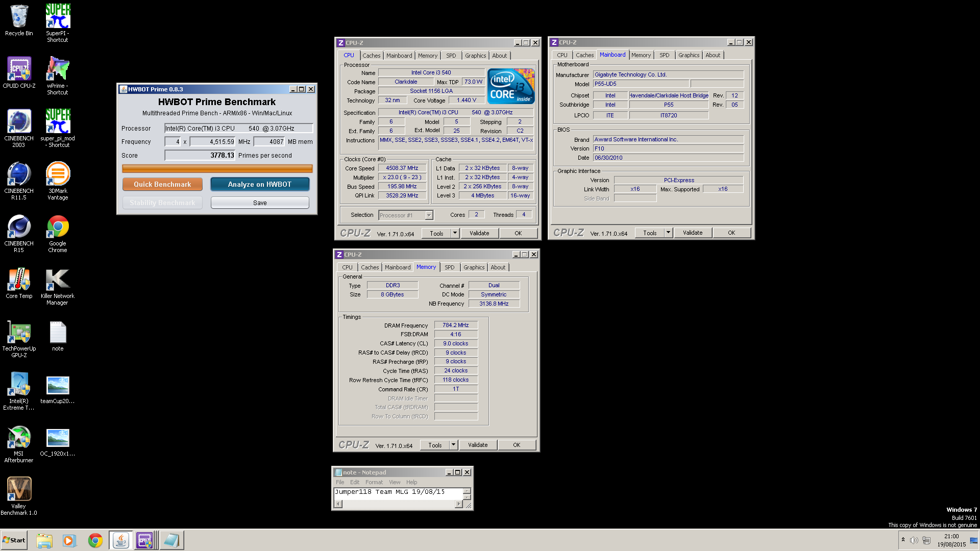980x551 pixels.
Task: Open Core Temp desktop icon
Action: [19, 283]
